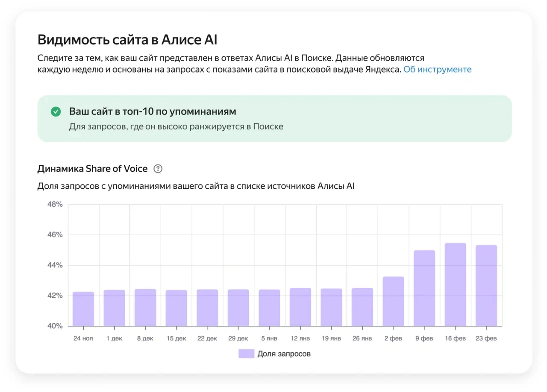Select the 26 янв date label

362,338
